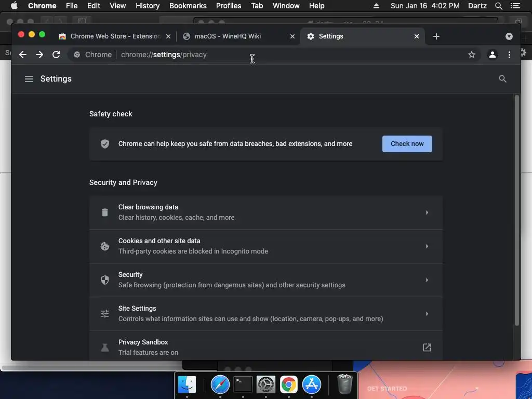
Task: Open Control Center list icon in menu bar
Action: [x=515, y=6]
